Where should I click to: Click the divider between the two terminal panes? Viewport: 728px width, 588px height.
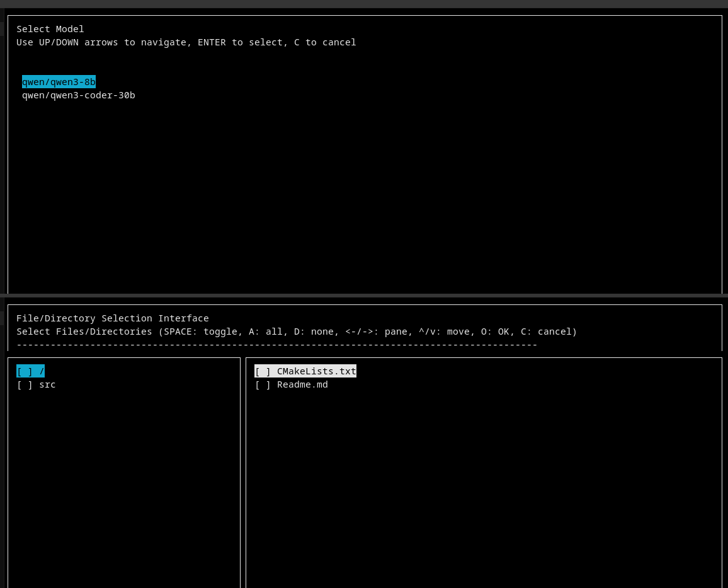point(364,296)
